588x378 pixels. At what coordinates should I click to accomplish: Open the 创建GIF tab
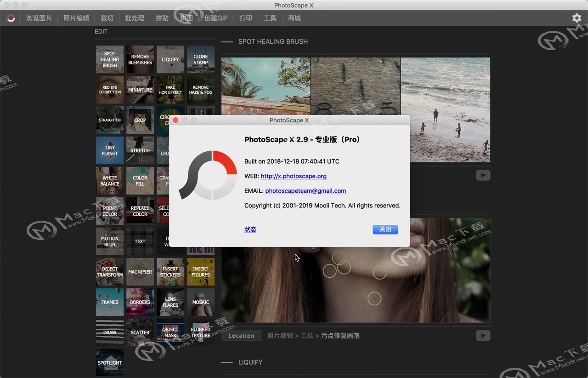[x=216, y=18]
